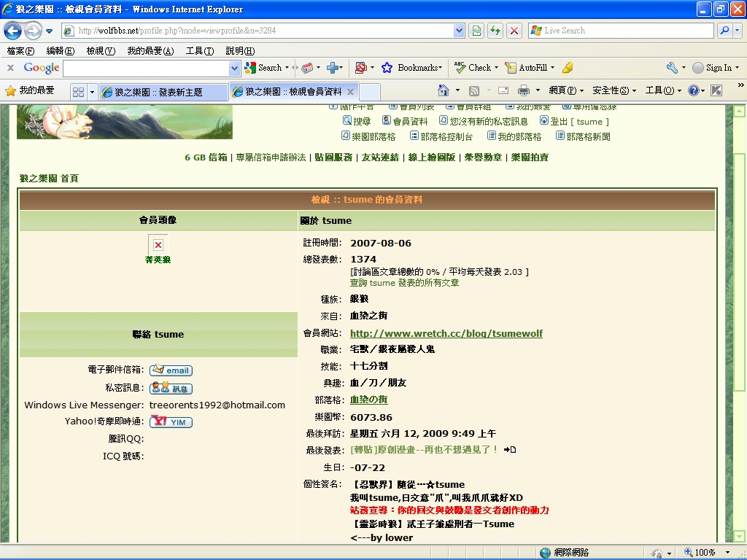Open the wretch.cc blog website link

click(446, 333)
